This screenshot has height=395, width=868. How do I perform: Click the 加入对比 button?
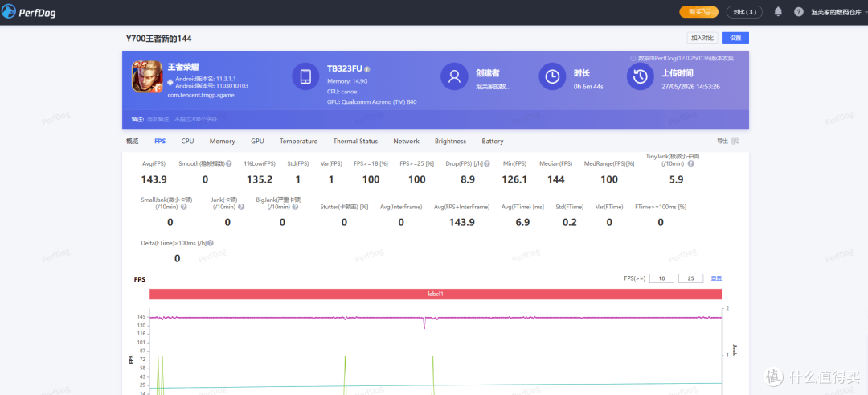click(x=702, y=39)
